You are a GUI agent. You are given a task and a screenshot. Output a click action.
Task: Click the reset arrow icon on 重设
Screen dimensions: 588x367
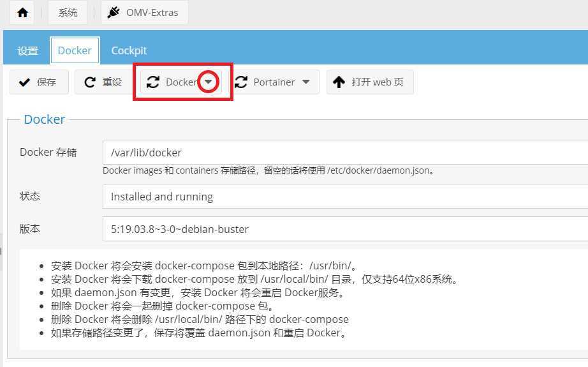click(x=90, y=82)
